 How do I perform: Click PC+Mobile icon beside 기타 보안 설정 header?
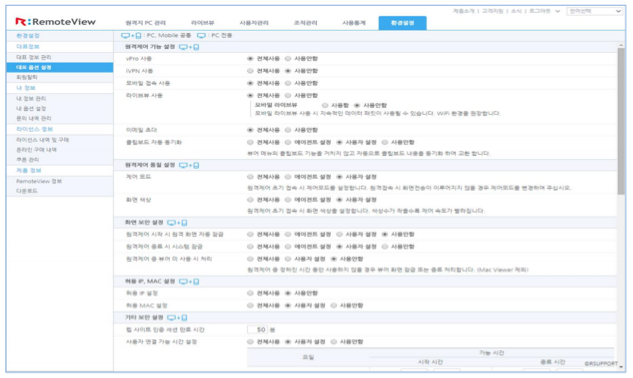(177, 318)
